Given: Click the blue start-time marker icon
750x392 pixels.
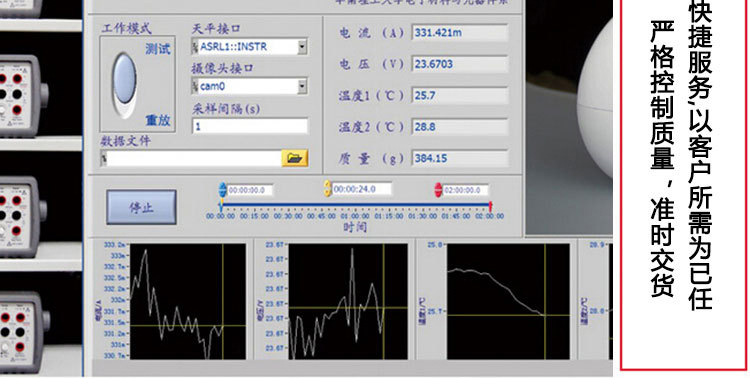Looking at the screenshot, I should [x=222, y=190].
